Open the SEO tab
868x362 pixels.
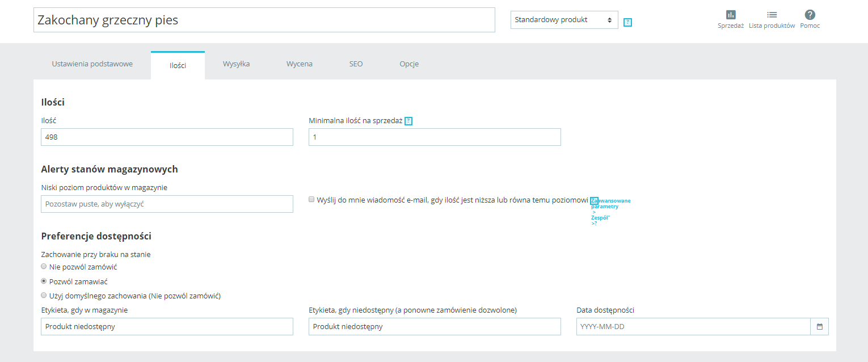[356, 64]
